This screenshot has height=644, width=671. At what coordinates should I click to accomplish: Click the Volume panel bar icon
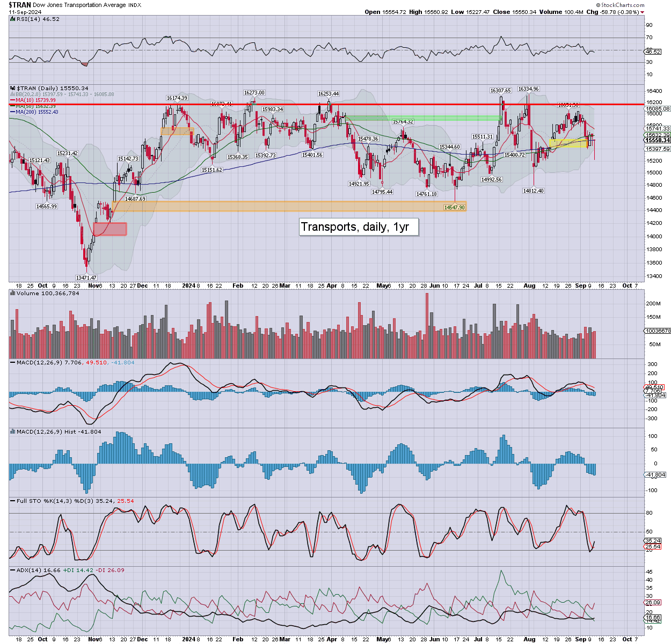point(13,294)
